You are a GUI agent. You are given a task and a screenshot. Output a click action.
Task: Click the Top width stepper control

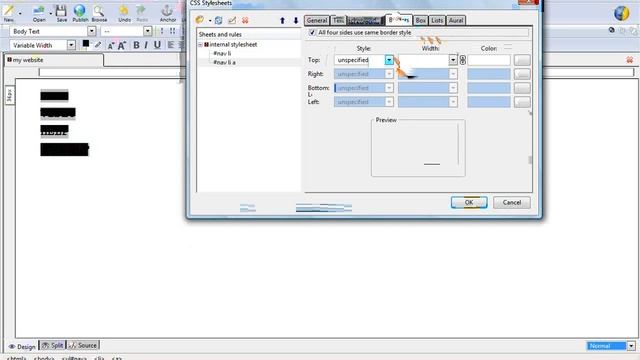click(x=462, y=60)
